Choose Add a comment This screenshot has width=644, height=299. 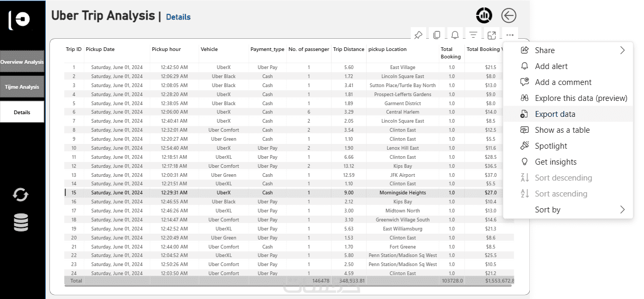568,82
